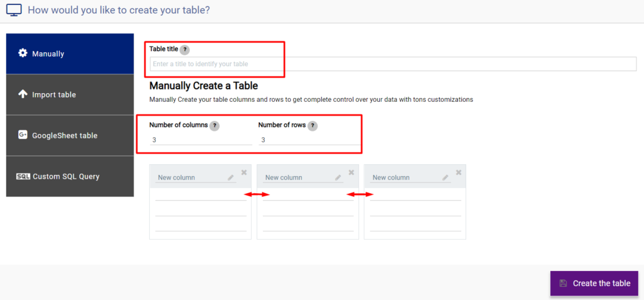Edit first column name via pencil icon
This screenshot has height=300, width=644.
(x=231, y=177)
